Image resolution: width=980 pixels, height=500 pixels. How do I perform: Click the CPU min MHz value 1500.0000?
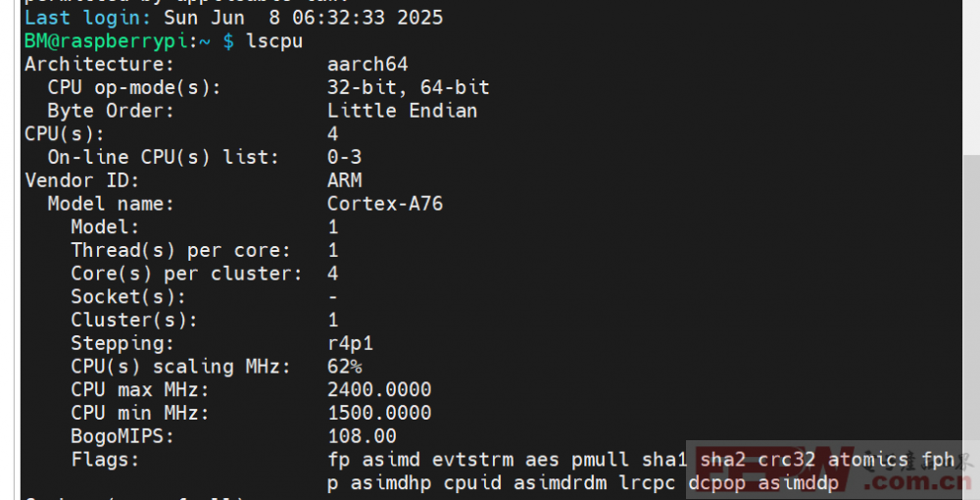(x=379, y=413)
